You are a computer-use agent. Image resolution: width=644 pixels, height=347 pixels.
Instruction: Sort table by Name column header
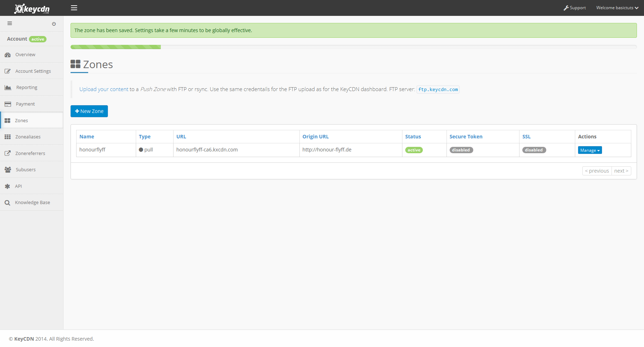87,137
